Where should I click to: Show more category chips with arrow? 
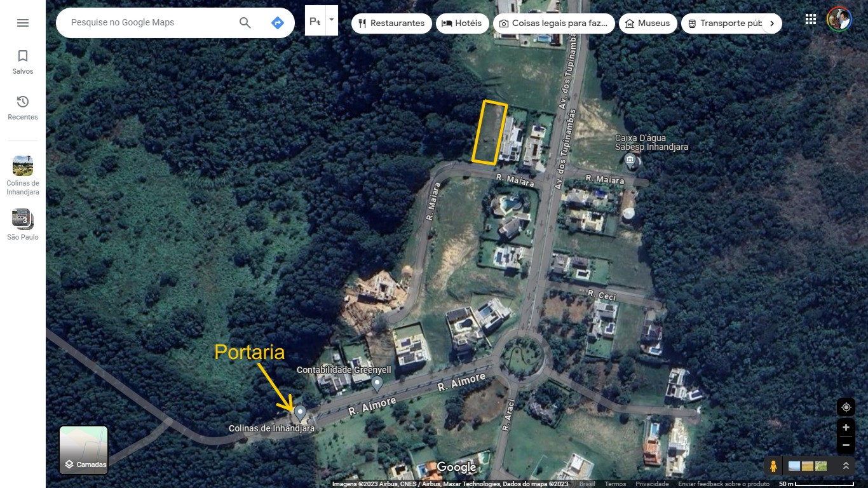[x=772, y=24]
